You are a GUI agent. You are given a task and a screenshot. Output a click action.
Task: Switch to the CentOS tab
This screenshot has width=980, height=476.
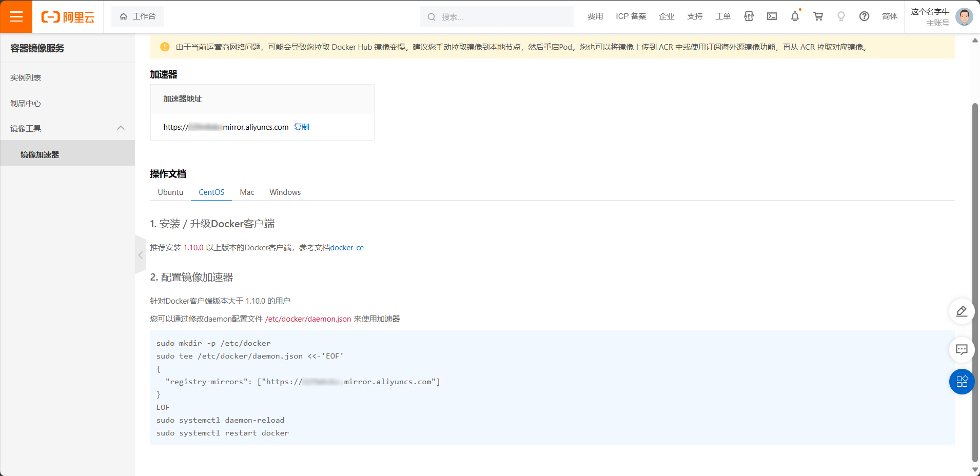tap(211, 192)
